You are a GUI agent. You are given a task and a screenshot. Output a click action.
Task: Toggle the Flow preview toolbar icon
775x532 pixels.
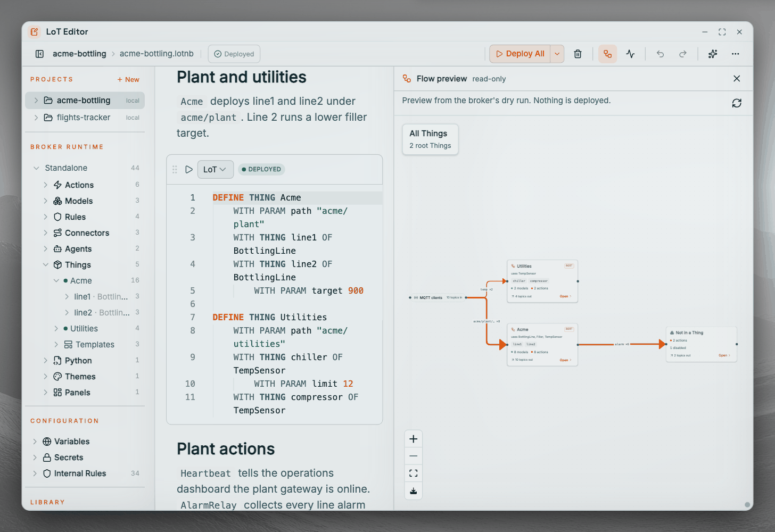(x=607, y=54)
